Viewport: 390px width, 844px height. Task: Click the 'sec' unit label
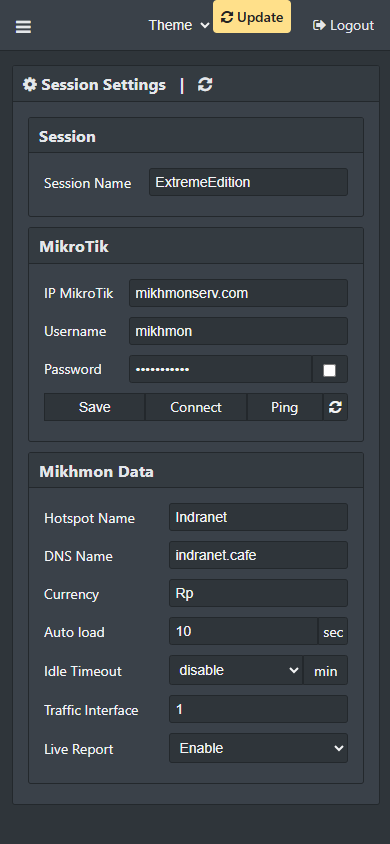[x=333, y=632]
